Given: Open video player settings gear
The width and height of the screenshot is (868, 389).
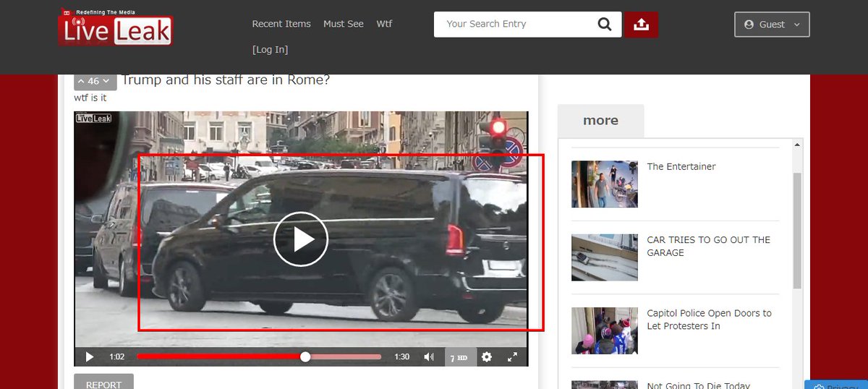Looking at the screenshot, I should 487,356.
